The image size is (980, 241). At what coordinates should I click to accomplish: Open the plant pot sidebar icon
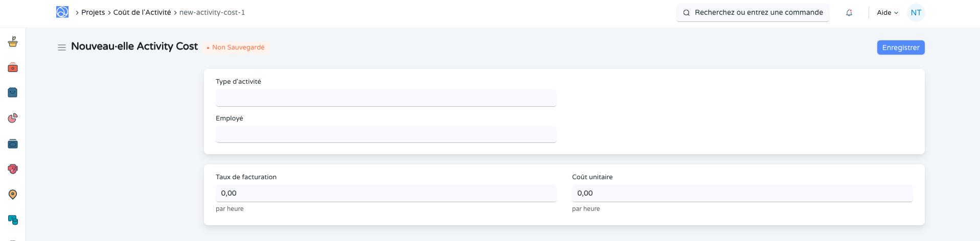13,42
